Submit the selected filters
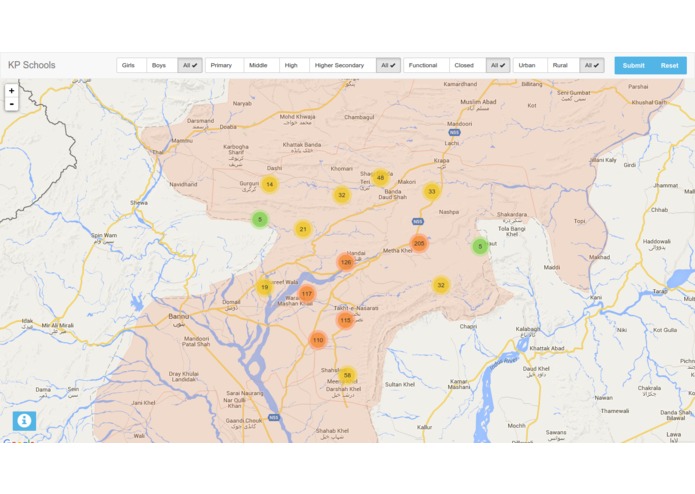The image size is (695, 494). [x=633, y=66]
